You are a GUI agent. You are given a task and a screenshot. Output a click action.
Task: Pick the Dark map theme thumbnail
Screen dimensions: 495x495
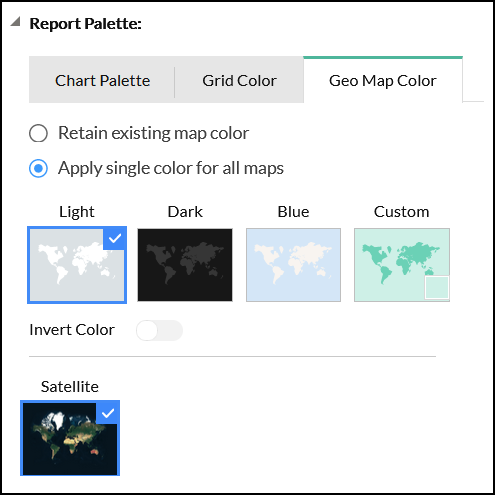pos(185,265)
